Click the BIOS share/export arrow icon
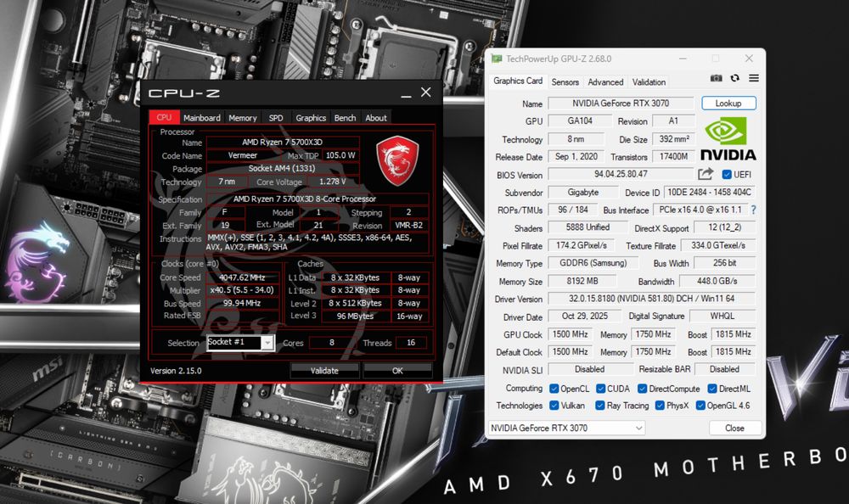The width and height of the screenshot is (849, 504). (x=706, y=174)
